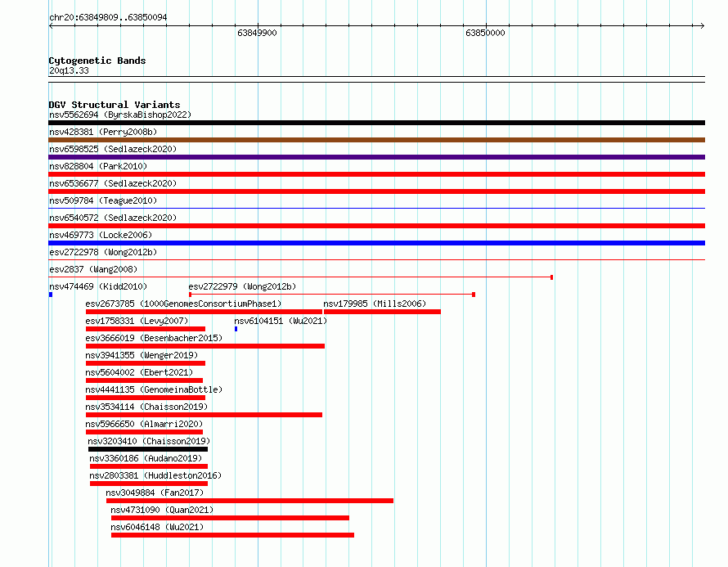Click the Cytogenetic Bands track title
This screenshot has width=728, height=567.
[97, 61]
